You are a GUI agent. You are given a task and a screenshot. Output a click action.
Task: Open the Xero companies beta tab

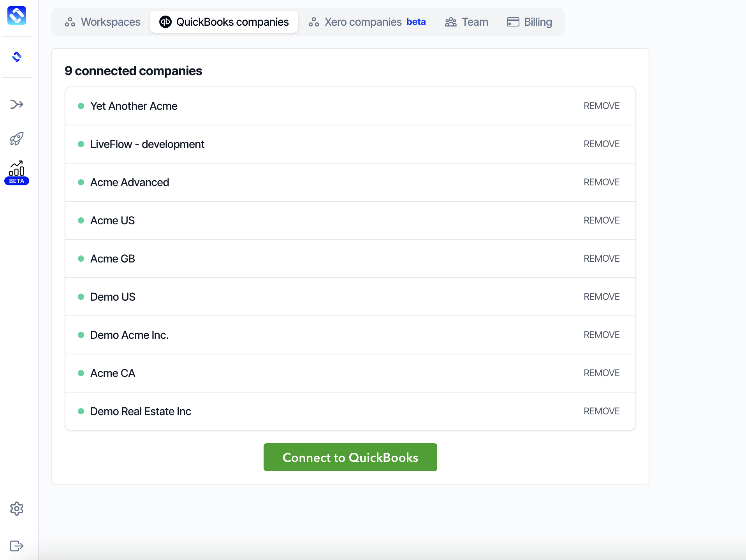click(x=367, y=22)
